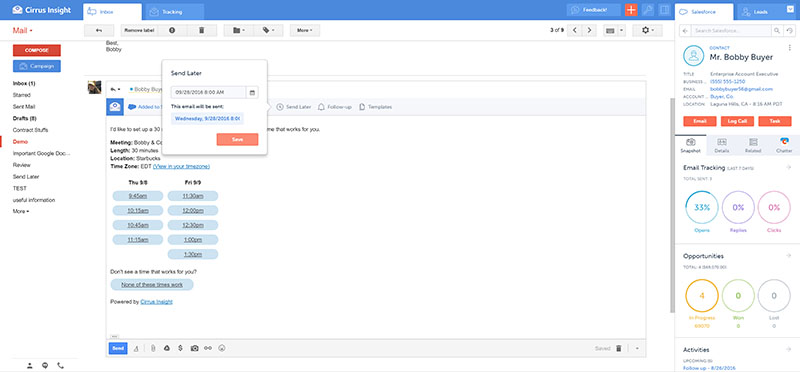Select the Salesforce tab
The image size is (800, 372).
point(704,11)
